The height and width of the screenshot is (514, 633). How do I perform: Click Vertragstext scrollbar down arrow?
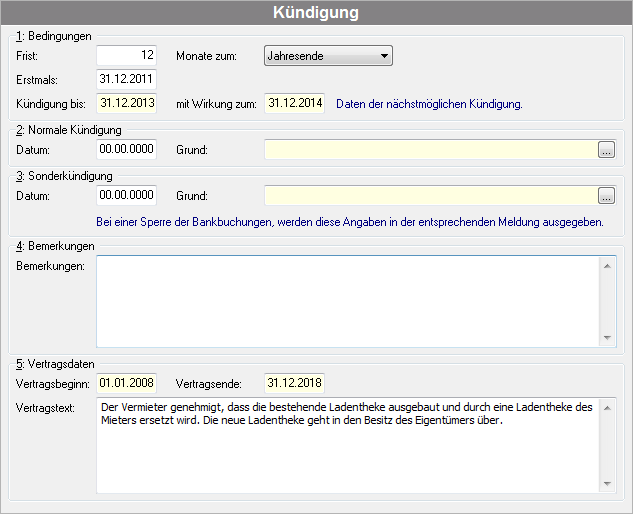tap(607, 484)
